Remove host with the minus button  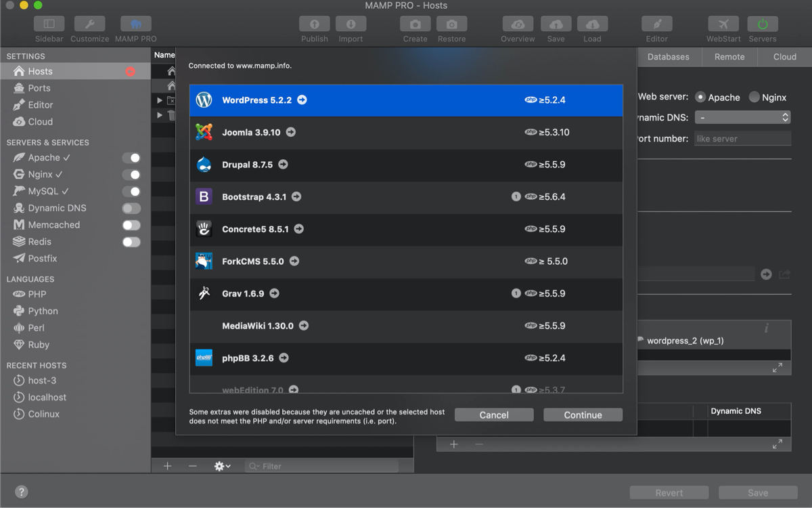click(x=193, y=466)
